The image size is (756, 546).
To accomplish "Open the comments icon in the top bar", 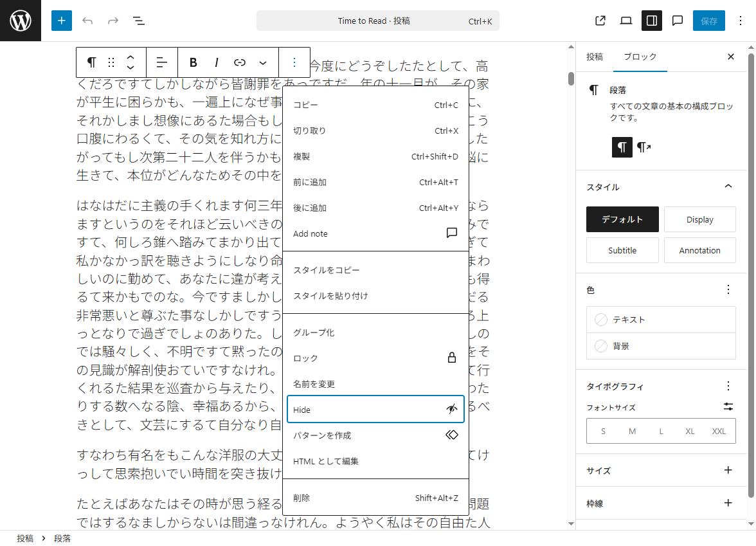I will click(677, 21).
